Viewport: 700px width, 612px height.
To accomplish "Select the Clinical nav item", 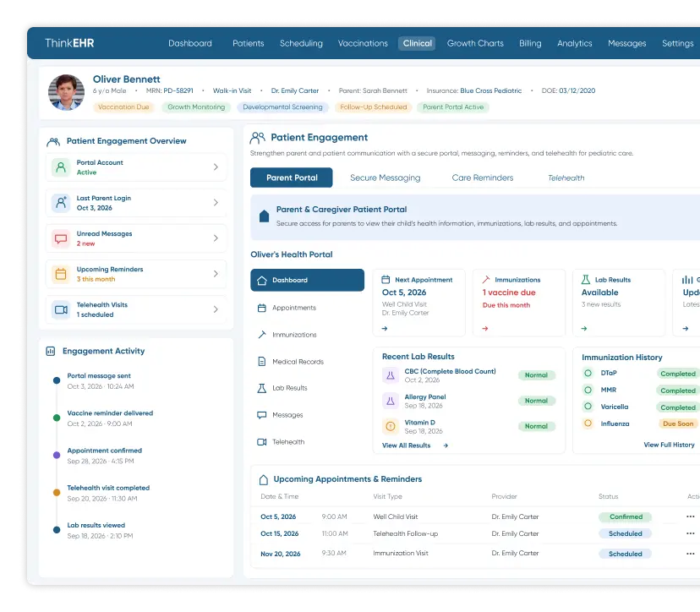I will (x=417, y=43).
